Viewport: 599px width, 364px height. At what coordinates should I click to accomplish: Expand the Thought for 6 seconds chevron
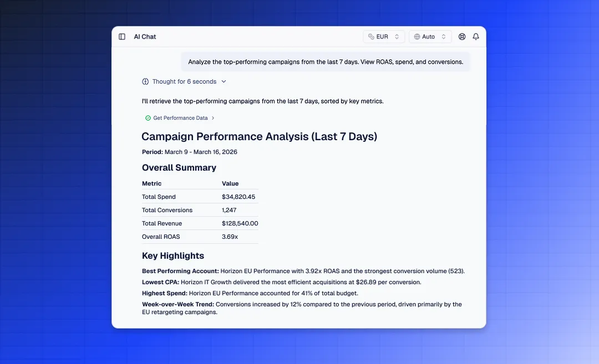[224, 81]
